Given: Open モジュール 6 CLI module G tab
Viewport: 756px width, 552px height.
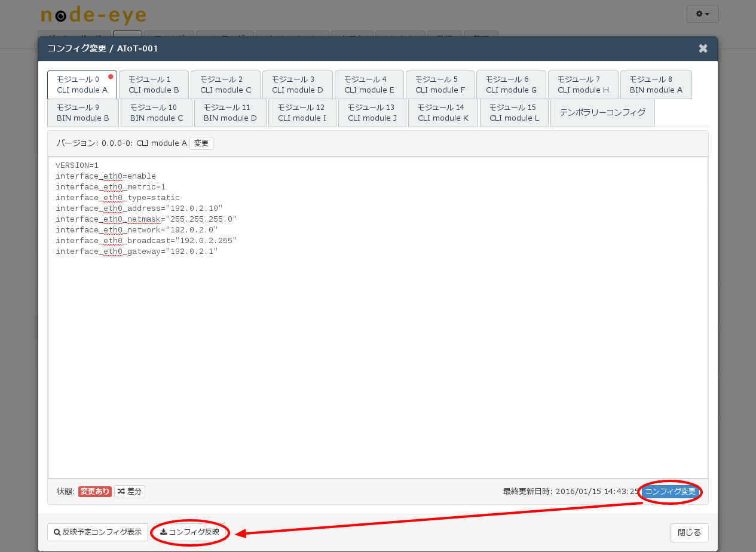Looking at the screenshot, I should [x=511, y=85].
